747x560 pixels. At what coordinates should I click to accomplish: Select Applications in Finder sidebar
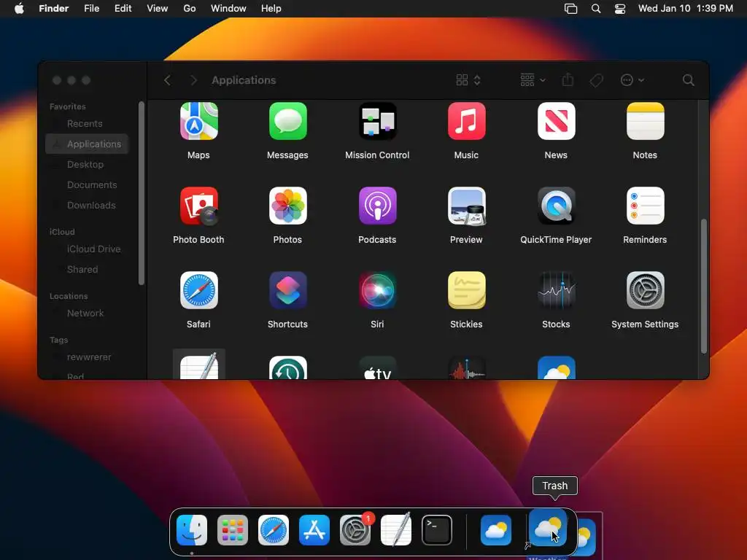coord(87,144)
